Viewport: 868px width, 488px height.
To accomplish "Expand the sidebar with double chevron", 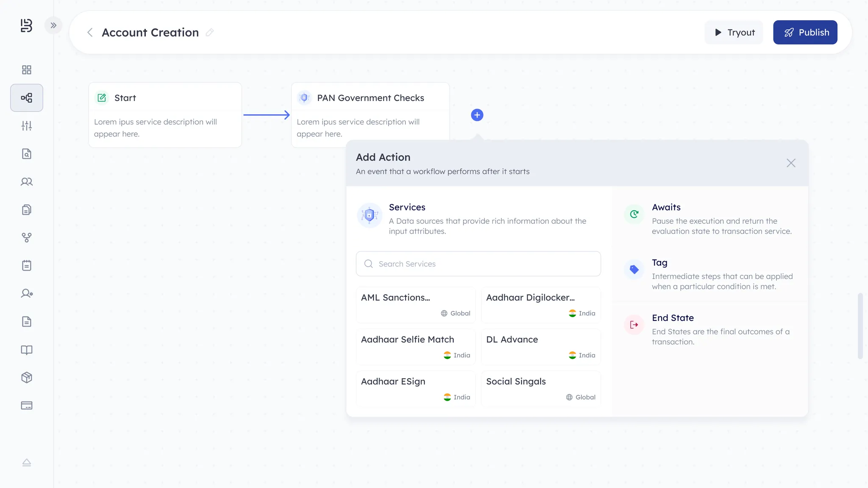I will [x=53, y=25].
